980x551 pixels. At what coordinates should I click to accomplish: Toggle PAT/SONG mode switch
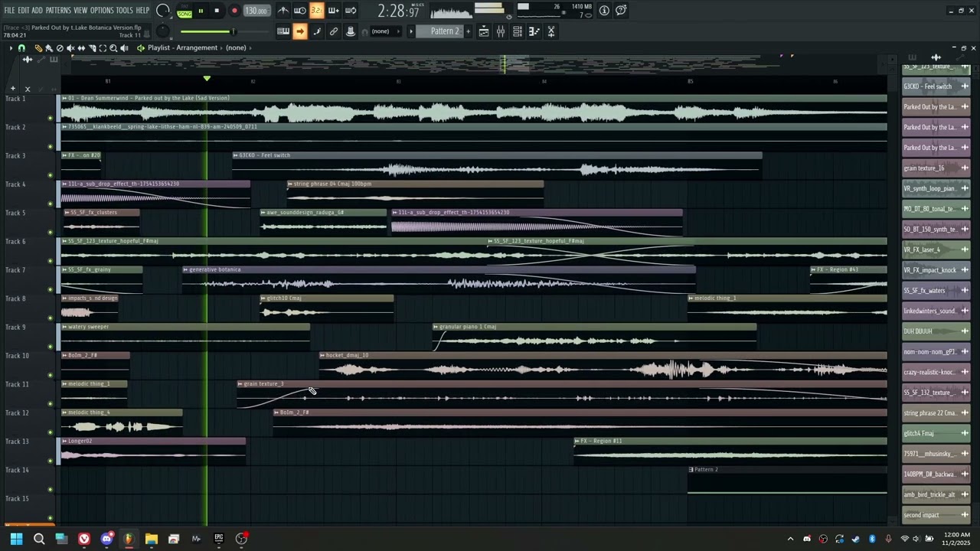185,11
